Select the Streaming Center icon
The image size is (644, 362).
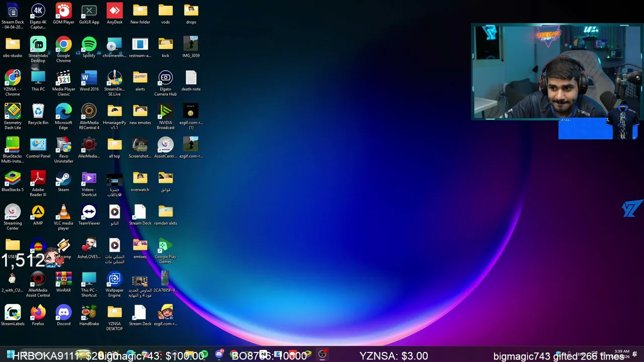(13, 217)
